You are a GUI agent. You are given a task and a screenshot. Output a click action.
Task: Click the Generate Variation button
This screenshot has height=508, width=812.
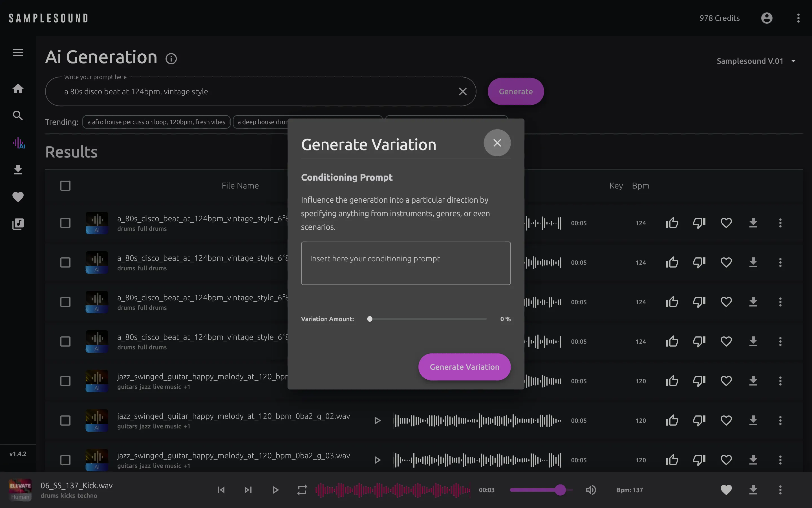pos(464,367)
